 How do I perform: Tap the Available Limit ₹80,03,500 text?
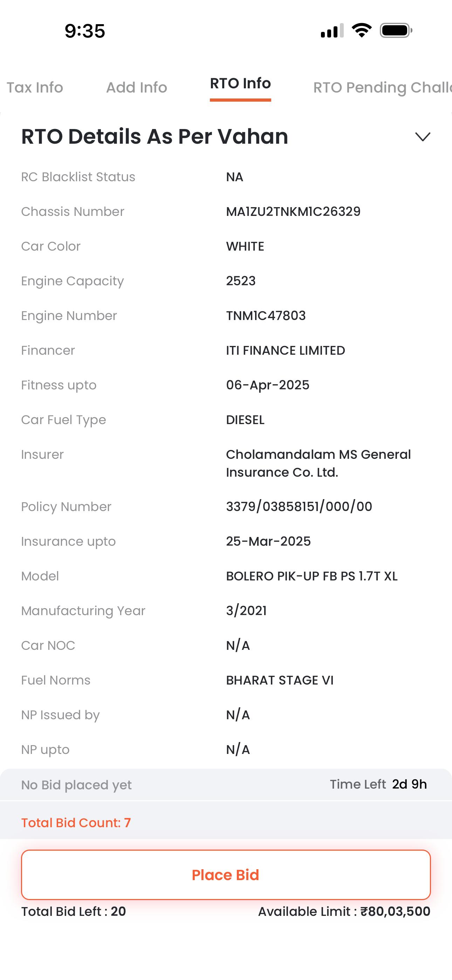coord(344,911)
